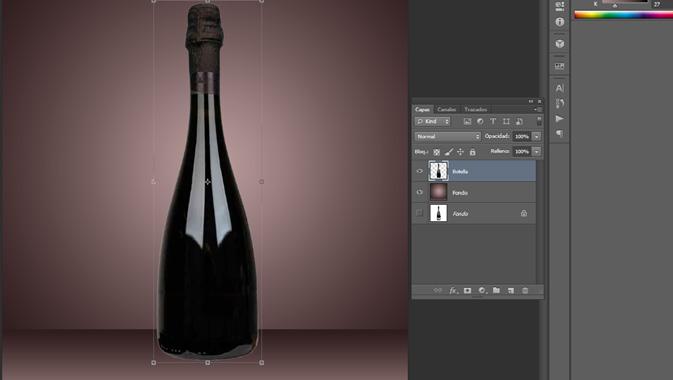Filter layers by shape layers icon

coord(506,122)
